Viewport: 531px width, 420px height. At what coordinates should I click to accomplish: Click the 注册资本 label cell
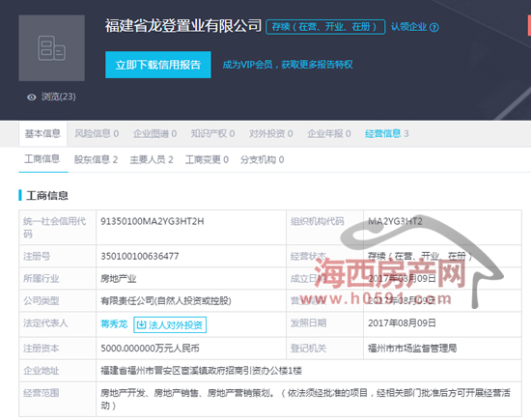pos(58,349)
